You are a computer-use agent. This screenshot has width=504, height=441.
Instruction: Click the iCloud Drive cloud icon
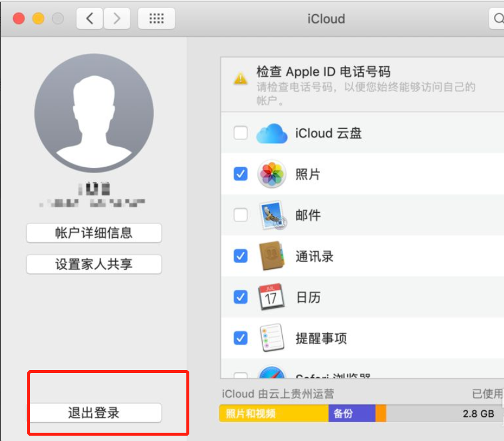(272, 132)
